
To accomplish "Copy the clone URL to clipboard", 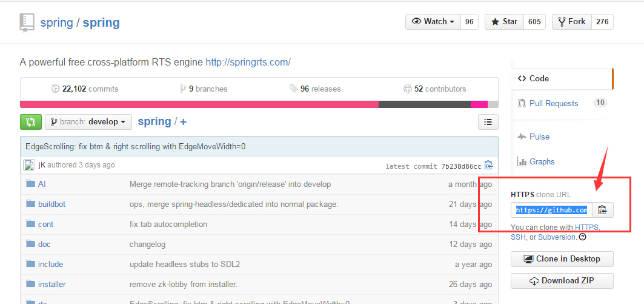I will pyautogui.click(x=603, y=210).
